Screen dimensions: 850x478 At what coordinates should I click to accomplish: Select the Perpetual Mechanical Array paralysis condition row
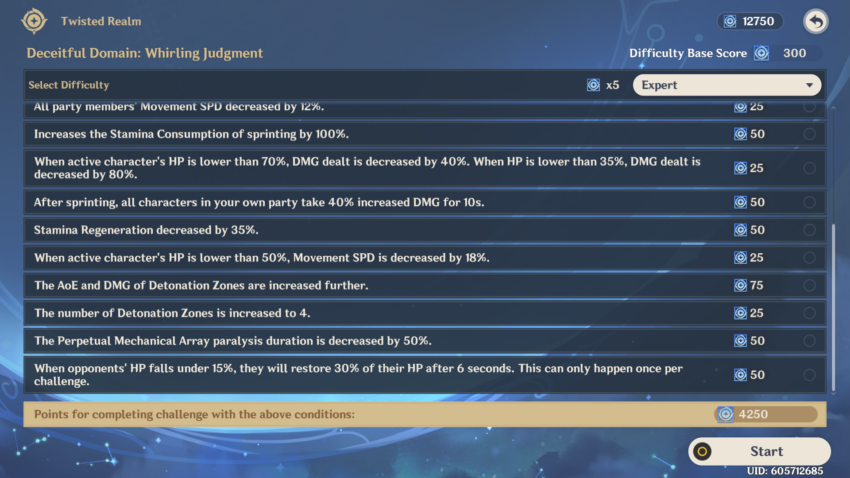pos(380,341)
